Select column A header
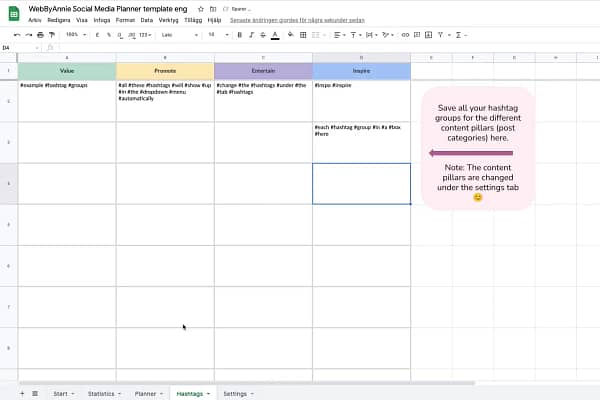600x400 pixels. [67, 58]
